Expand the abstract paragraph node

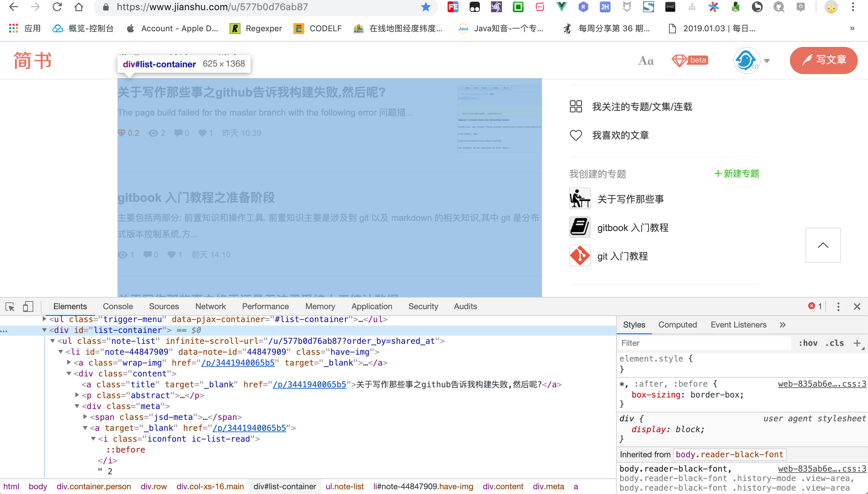point(77,395)
